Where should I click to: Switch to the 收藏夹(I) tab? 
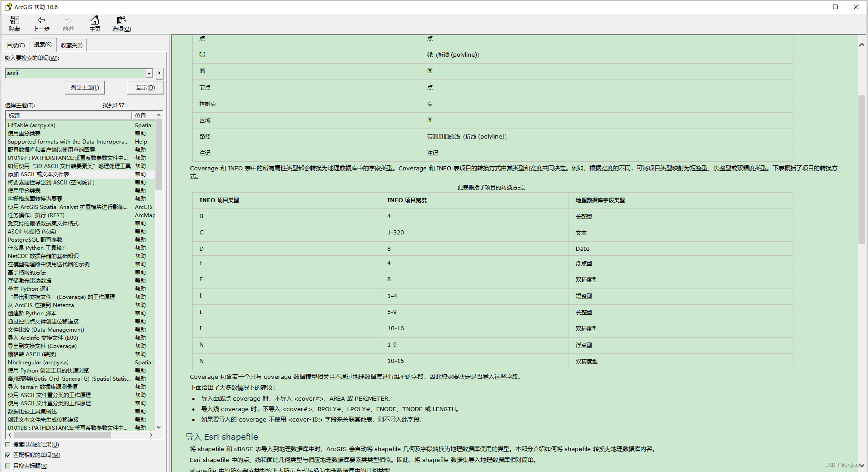pos(72,45)
